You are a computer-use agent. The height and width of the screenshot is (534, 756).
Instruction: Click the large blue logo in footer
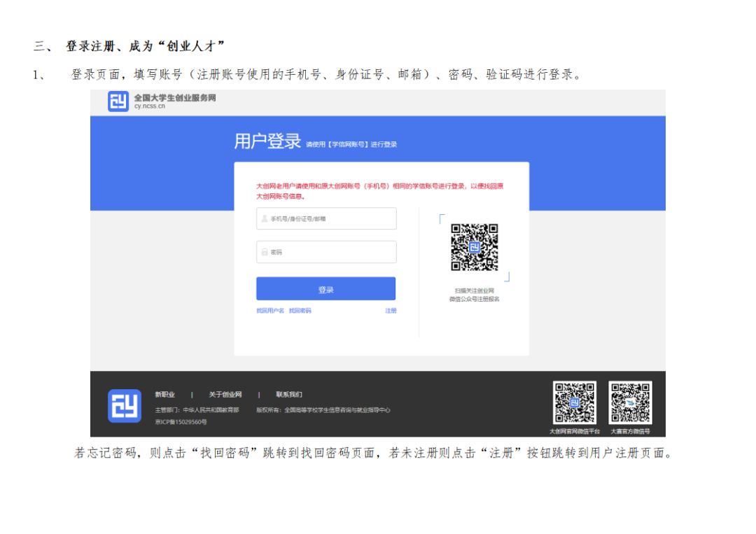[125, 406]
